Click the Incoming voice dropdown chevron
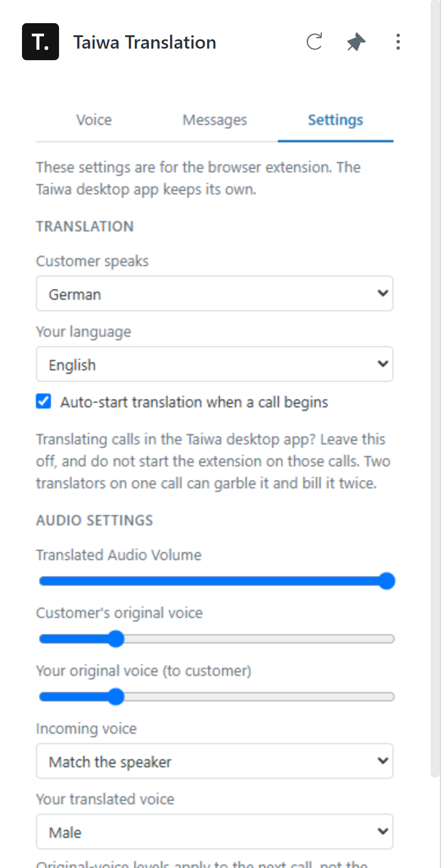This screenshot has height=868, width=441. [x=382, y=761]
